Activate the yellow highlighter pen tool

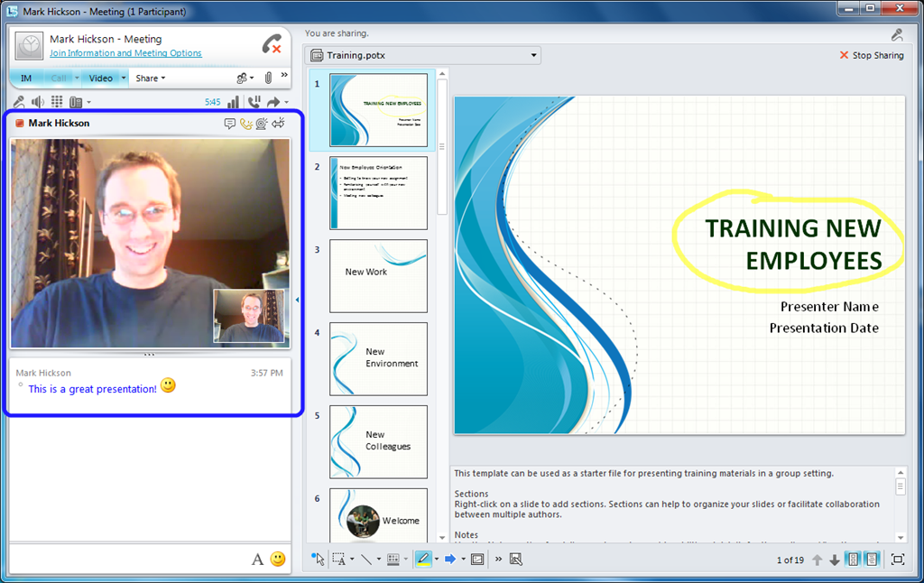tap(423, 559)
